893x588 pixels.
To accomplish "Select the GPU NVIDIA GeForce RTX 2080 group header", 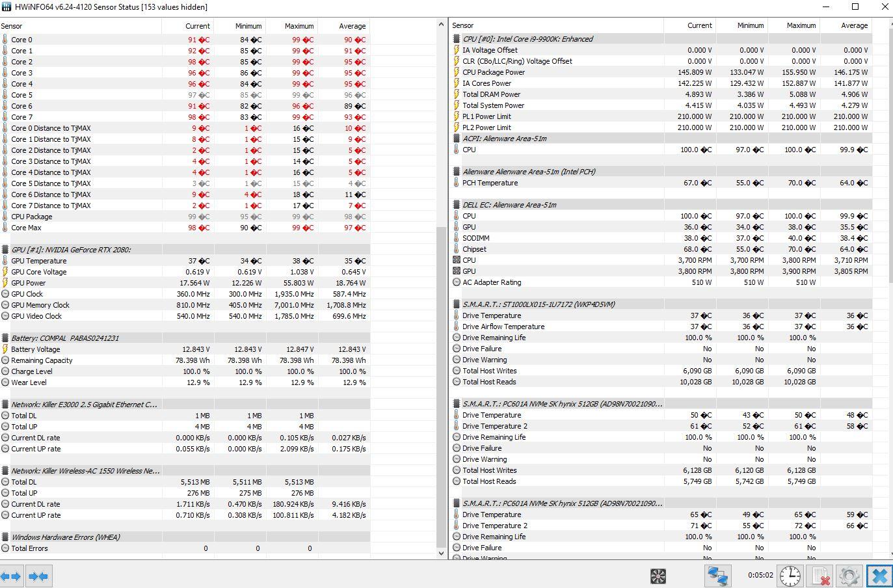I will point(71,250).
